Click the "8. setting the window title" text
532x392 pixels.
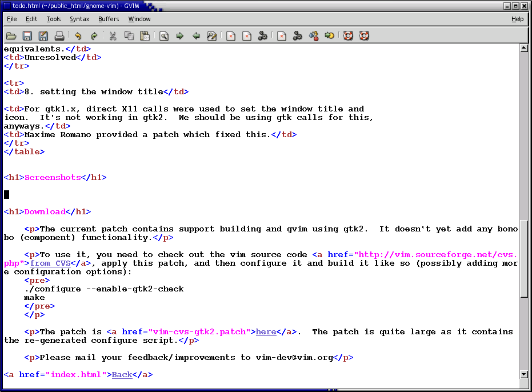(x=94, y=91)
